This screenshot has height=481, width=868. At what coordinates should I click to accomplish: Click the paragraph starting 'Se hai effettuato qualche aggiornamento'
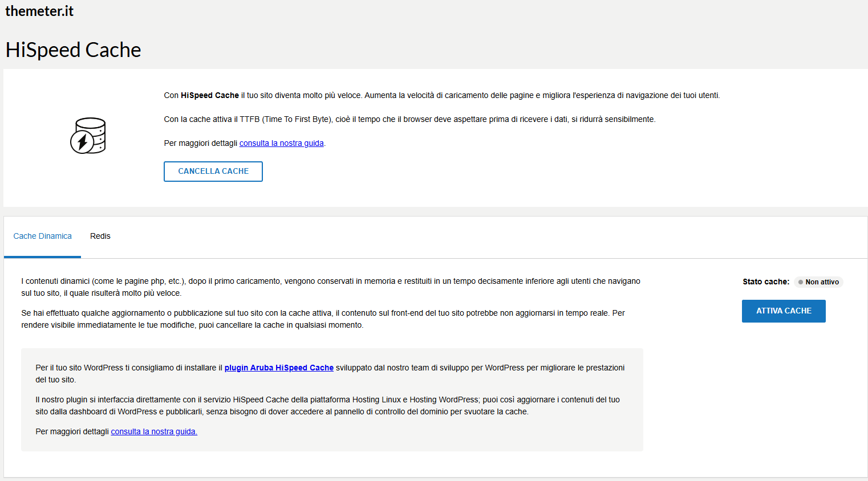point(323,319)
